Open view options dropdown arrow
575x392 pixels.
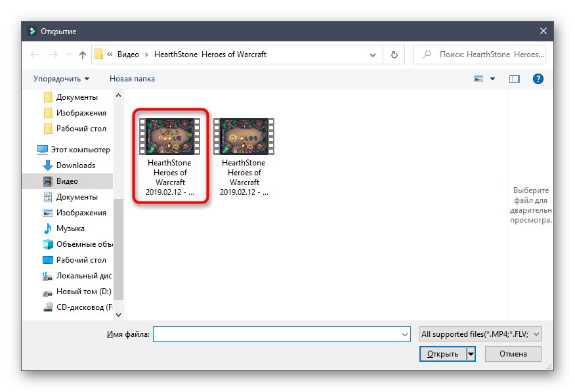tap(492, 79)
